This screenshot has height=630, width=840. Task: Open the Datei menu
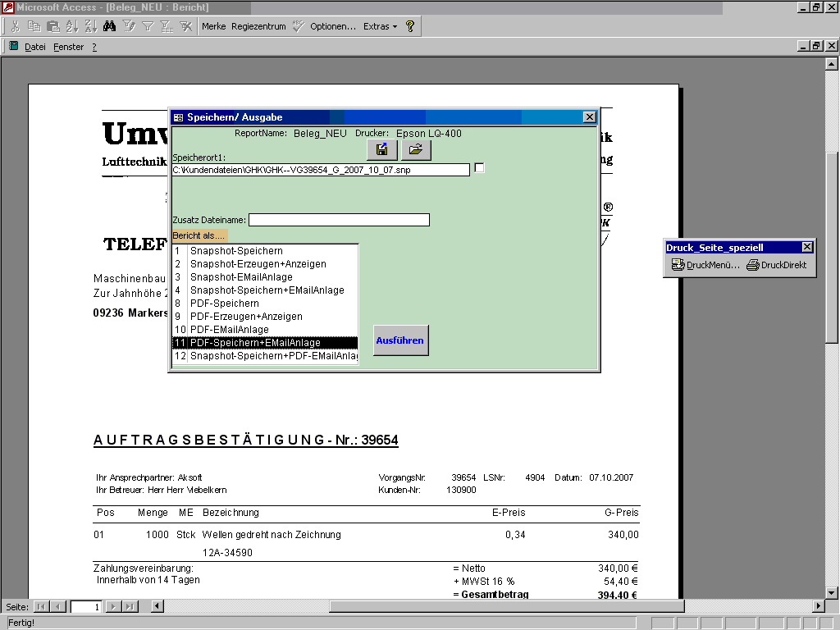[x=34, y=47]
